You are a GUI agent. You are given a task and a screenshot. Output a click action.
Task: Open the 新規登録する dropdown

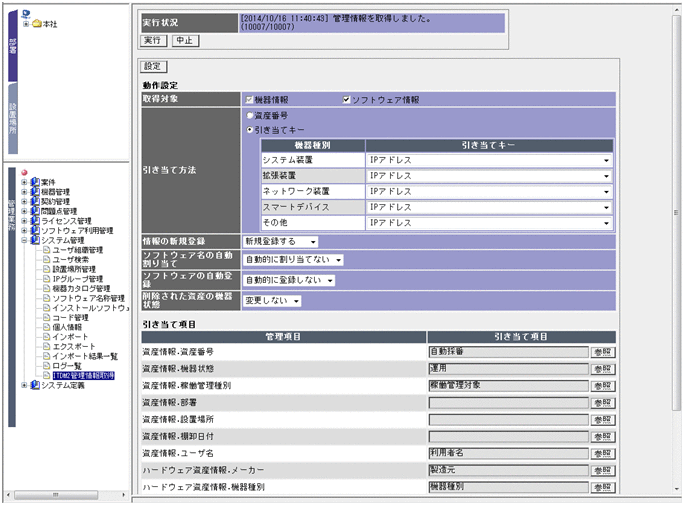click(x=280, y=241)
